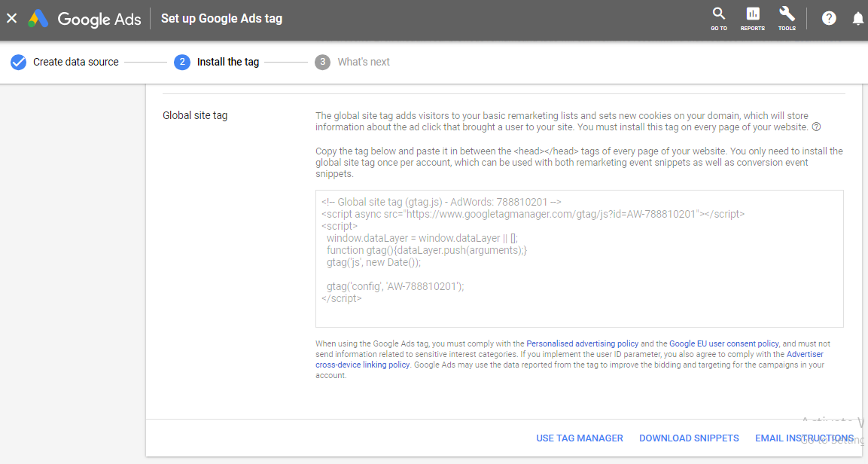Screen dimensions: 868x464
Task: Open the Personalised advertising policy link
Action: click(583, 343)
